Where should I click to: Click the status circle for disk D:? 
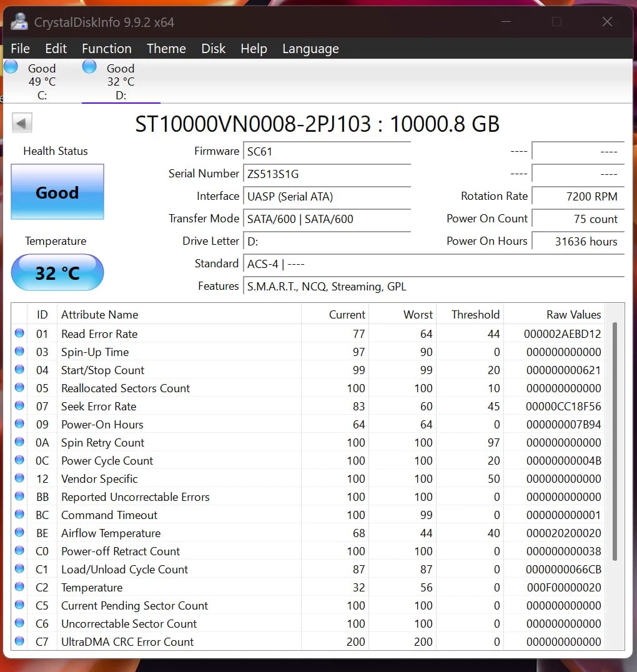tap(89, 67)
